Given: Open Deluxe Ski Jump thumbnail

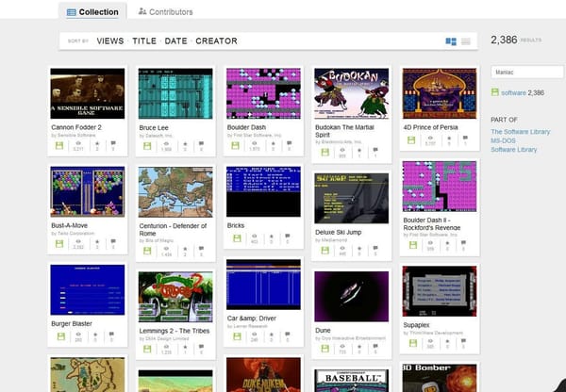Looking at the screenshot, I should (x=352, y=198).
